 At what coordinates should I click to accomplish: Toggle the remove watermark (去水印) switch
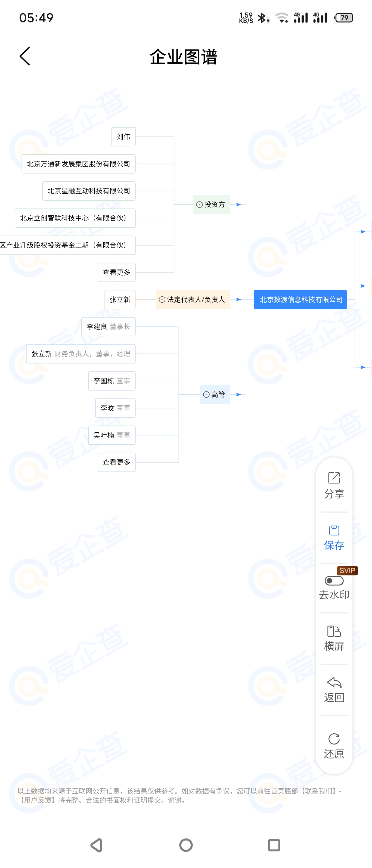334,581
